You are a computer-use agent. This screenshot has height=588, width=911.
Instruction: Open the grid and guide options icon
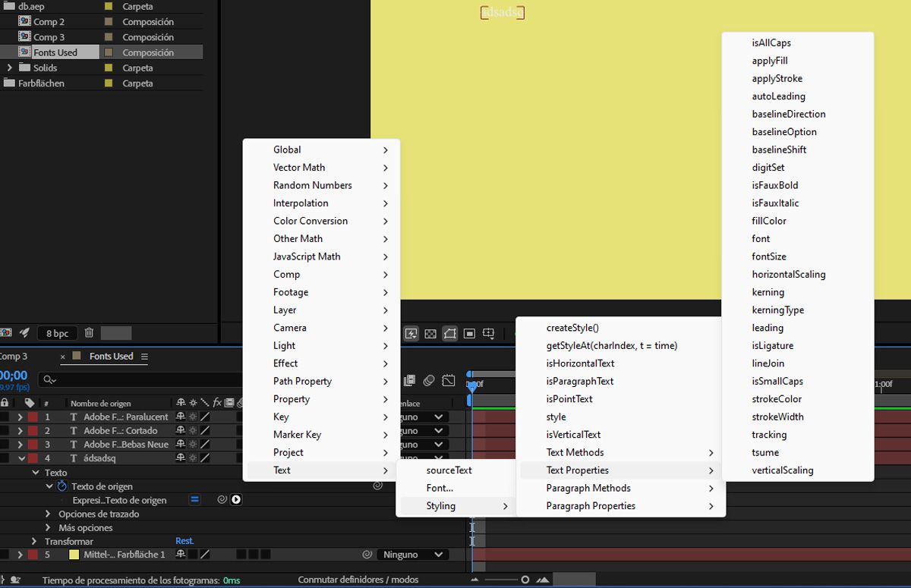489,334
